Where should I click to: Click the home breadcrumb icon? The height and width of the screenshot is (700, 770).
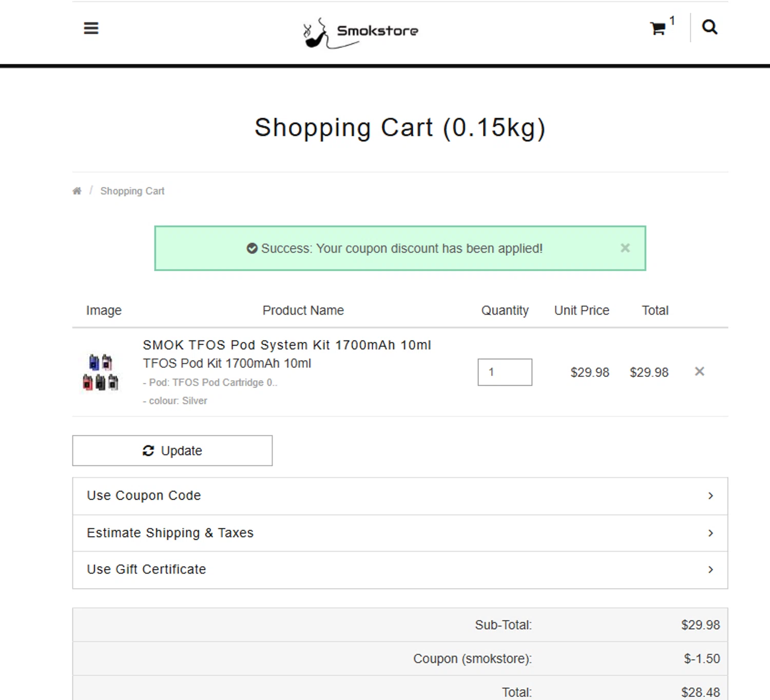pyautogui.click(x=77, y=191)
